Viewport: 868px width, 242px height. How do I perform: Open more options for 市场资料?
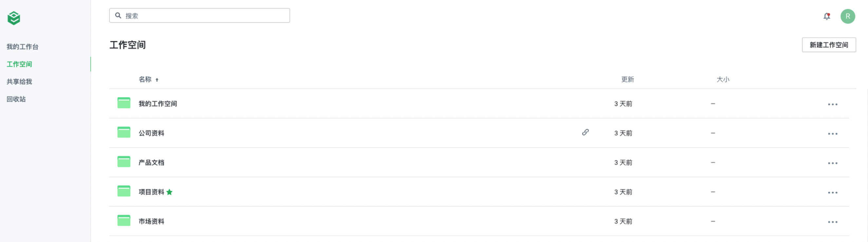pyautogui.click(x=832, y=222)
